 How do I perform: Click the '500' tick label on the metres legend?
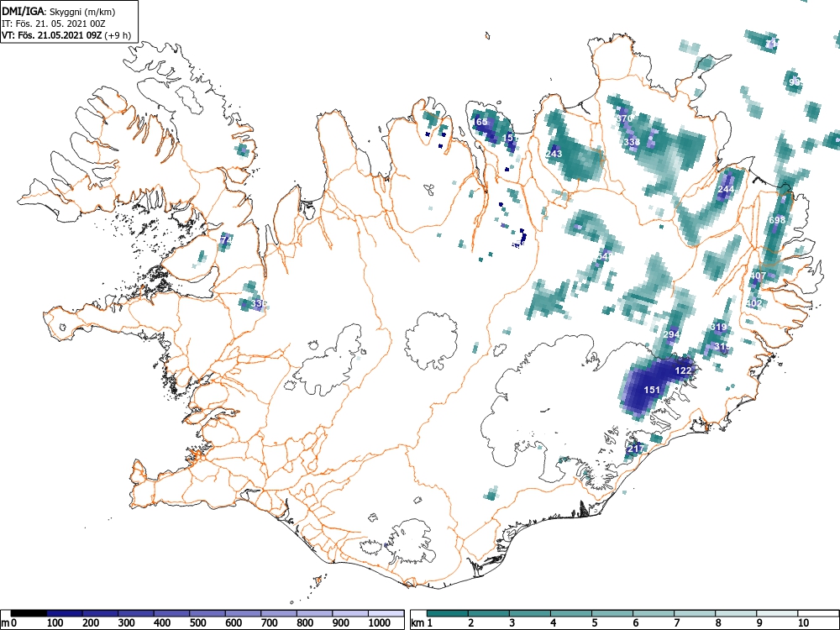197,623
